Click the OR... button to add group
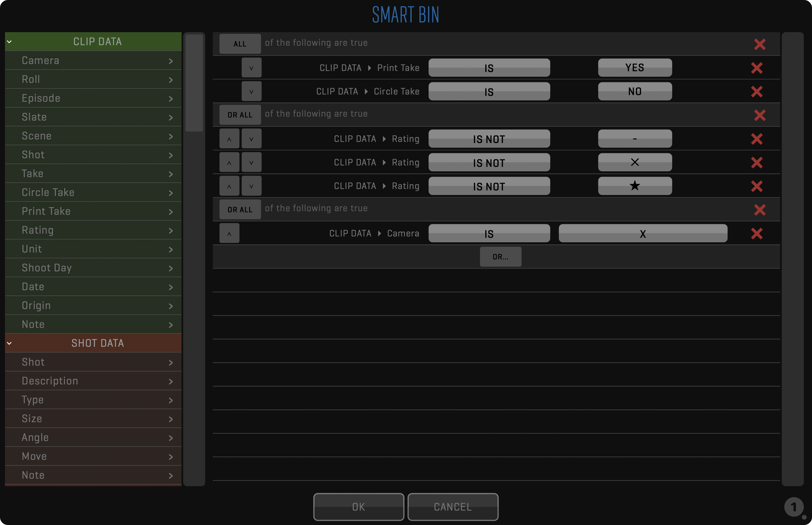This screenshot has width=812, height=525. [500, 257]
